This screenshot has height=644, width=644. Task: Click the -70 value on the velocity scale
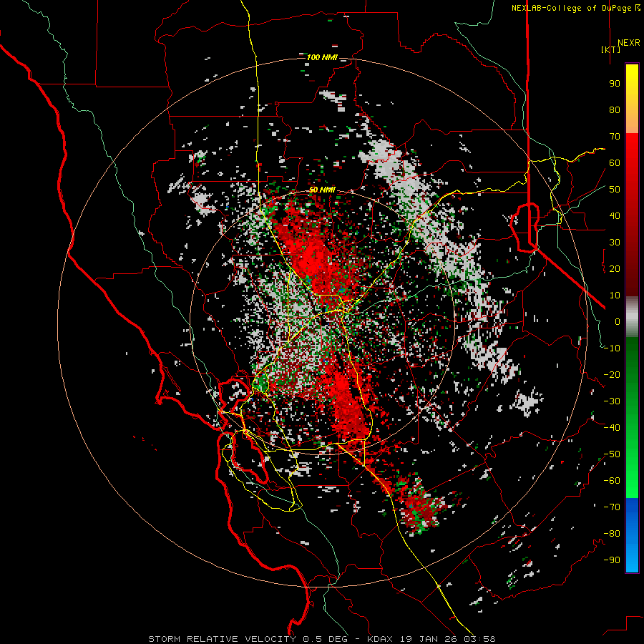click(612, 507)
